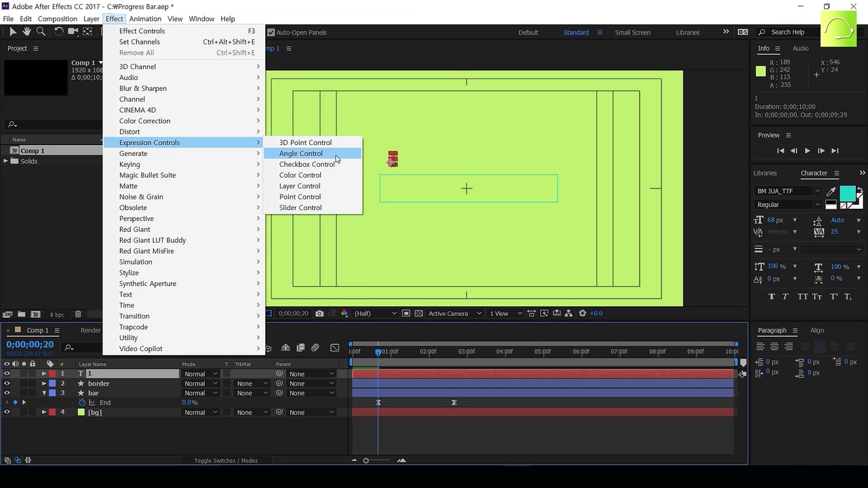Toggle stopwatch on End property
Screen dimensions: 868x488
[x=83, y=403]
